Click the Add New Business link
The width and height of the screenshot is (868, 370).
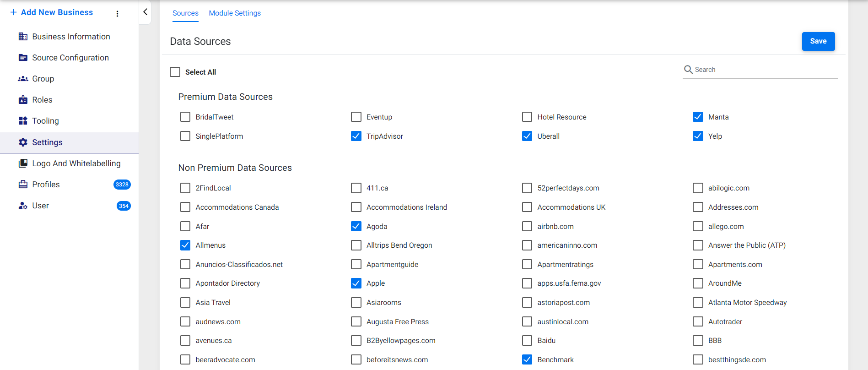(x=57, y=12)
